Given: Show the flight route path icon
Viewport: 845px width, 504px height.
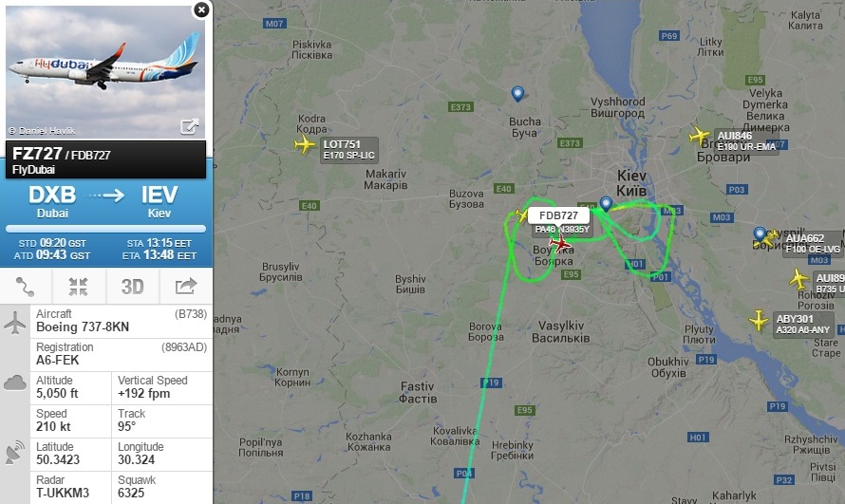Looking at the screenshot, I should (x=26, y=287).
